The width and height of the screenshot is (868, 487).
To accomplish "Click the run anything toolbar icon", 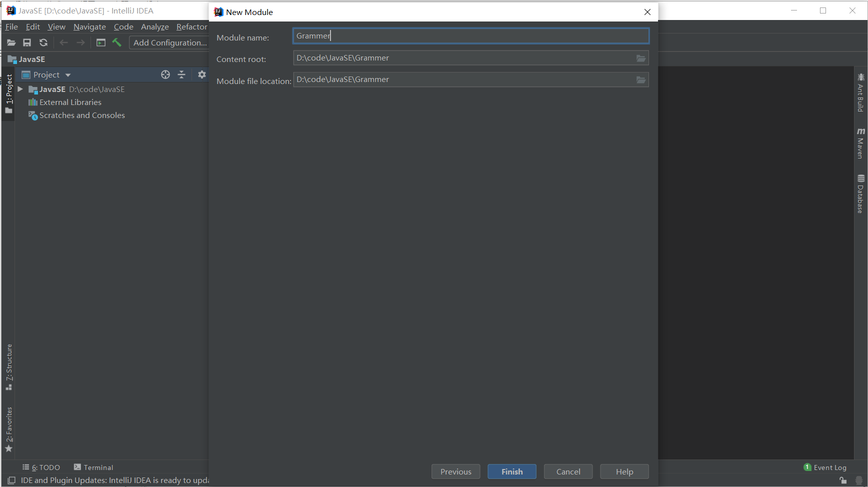I will tap(101, 43).
